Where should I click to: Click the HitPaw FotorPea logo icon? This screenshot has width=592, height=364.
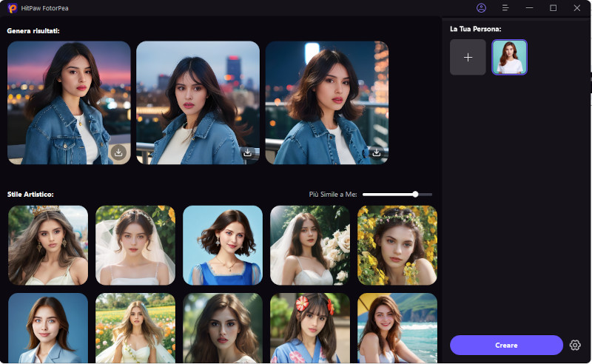(x=12, y=8)
